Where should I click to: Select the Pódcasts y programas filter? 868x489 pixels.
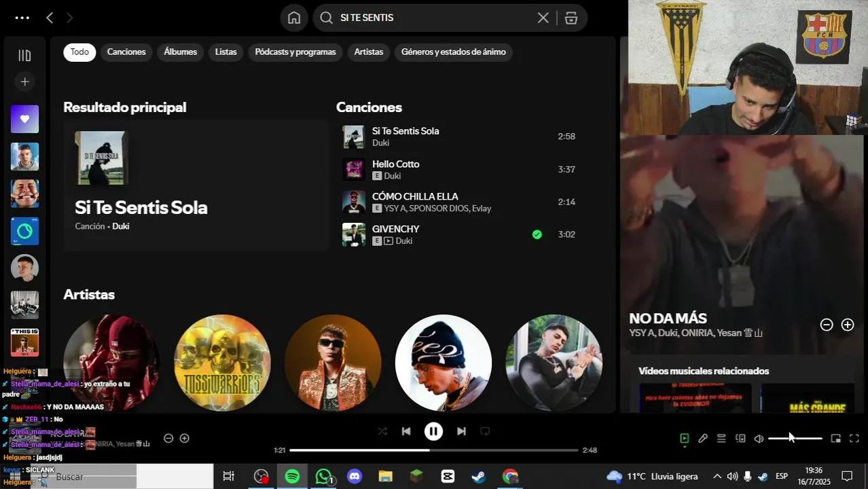coord(295,52)
